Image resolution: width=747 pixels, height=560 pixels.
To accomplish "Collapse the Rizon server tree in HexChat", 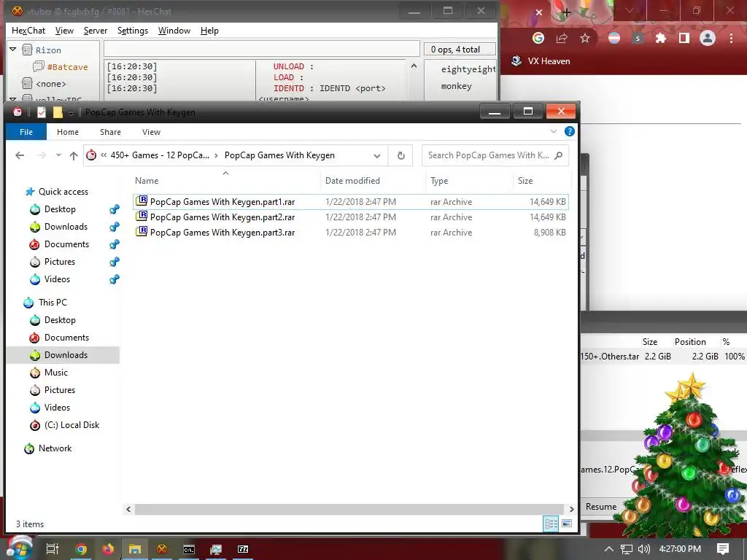I will (x=13, y=50).
